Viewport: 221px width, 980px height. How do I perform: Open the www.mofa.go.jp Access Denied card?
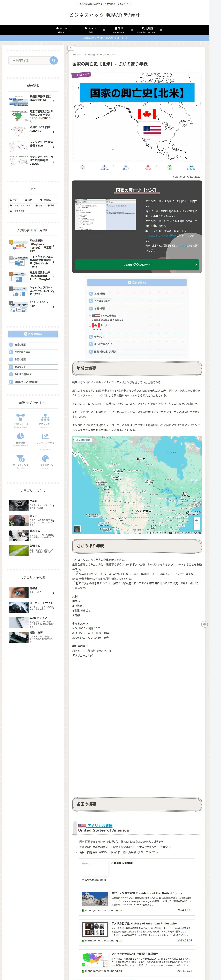[137, 872]
